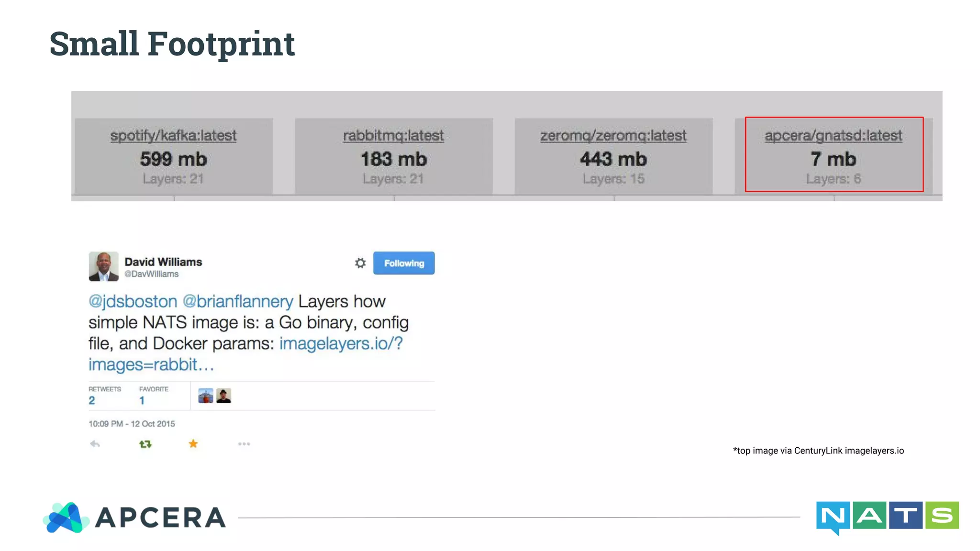Screen dimensions: 980x551
Task: Click the green retweet icon
Action: click(x=145, y=444)
